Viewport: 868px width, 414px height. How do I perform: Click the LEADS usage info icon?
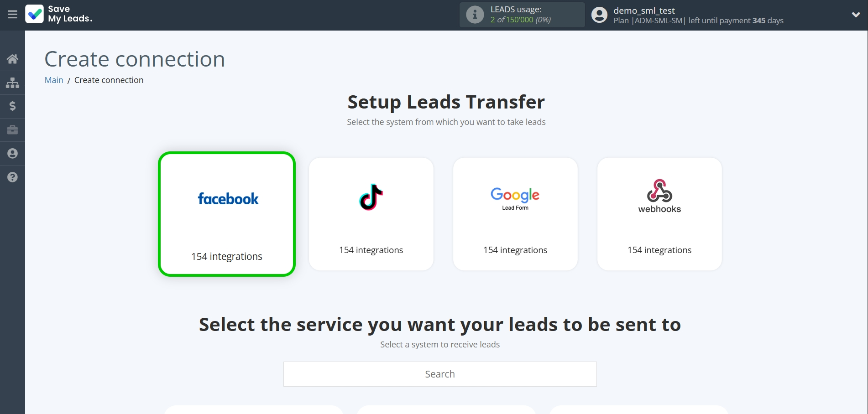point(475,14)
